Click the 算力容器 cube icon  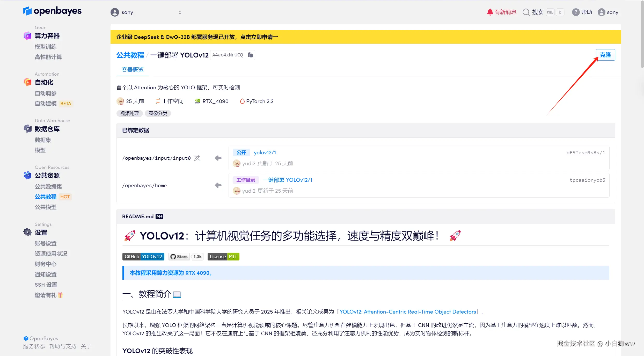[28, 36]
